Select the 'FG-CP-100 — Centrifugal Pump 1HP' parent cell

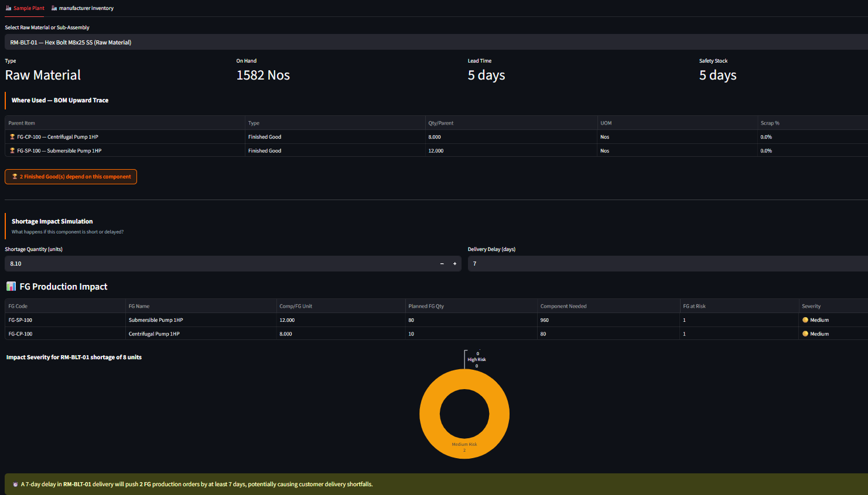coord(125,137)
